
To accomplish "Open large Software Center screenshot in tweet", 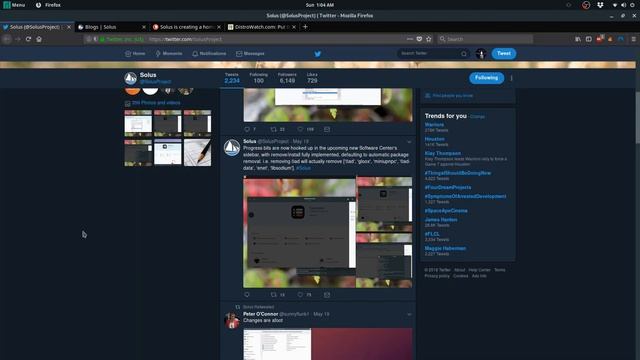I will point(300,232).
